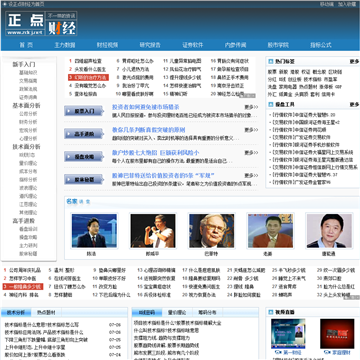Image resolution: width=360 pixels, height=360 pixels.
Task: Click the 操盘工具 panel header icon
Action: [271, 105]
